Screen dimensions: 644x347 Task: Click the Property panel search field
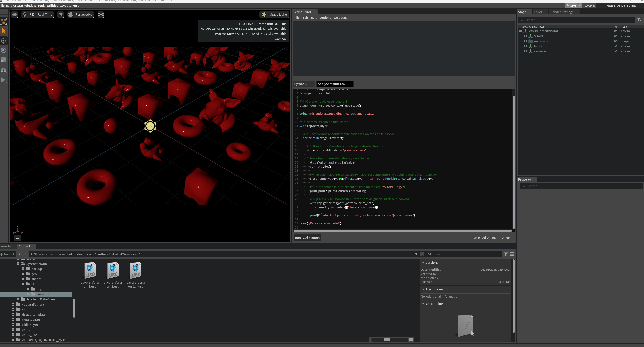click(581, 186)
